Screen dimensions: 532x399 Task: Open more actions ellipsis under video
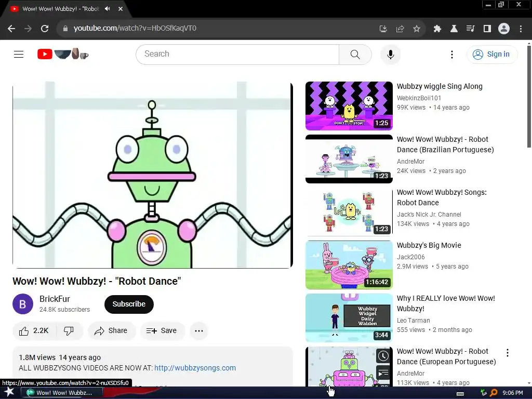pos(199,331)
